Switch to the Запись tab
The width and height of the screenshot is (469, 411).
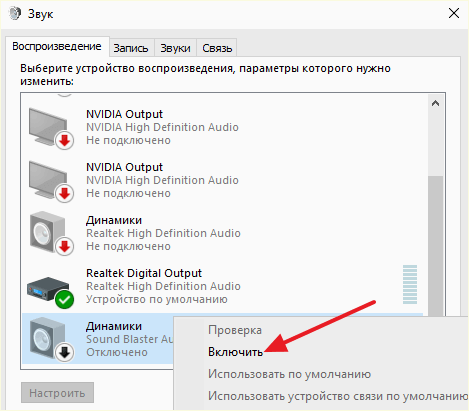[x=131, y=48]
